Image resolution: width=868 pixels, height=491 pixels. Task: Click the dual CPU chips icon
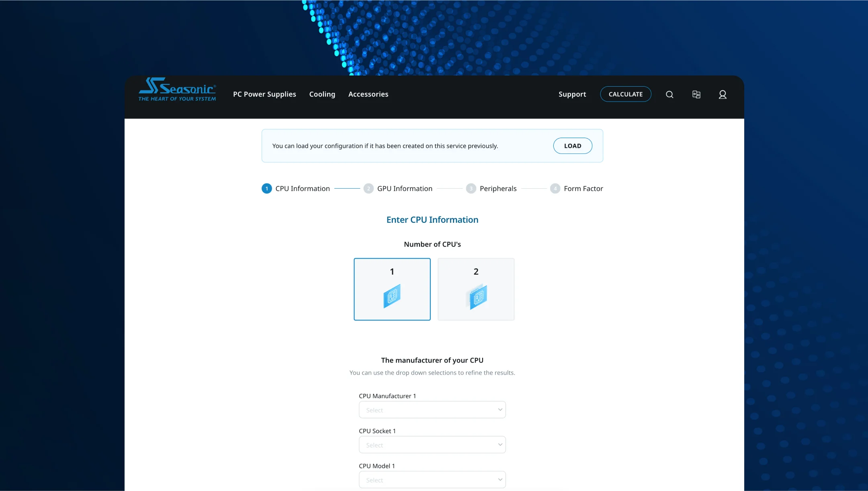477,297
